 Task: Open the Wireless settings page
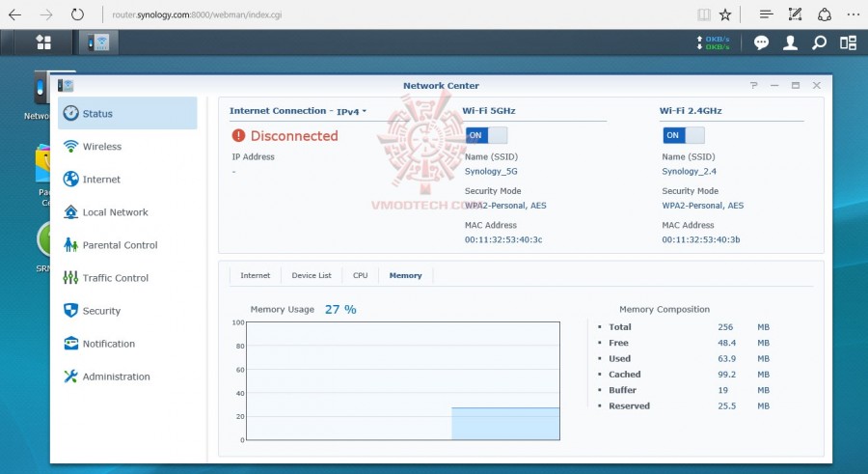[x=127, y=147]
